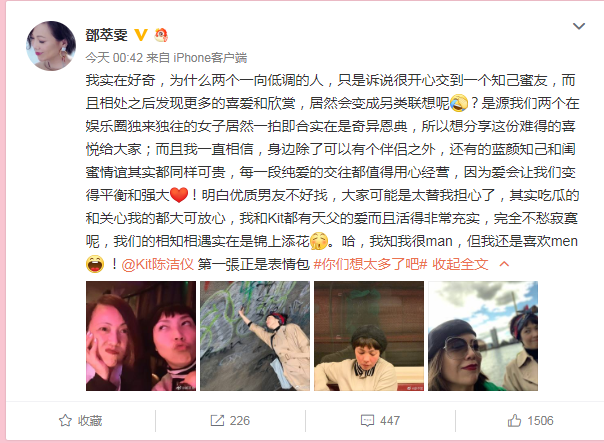
Task: Open the #你们想太多了吧# hashtag topic
Action: point(370,264)
